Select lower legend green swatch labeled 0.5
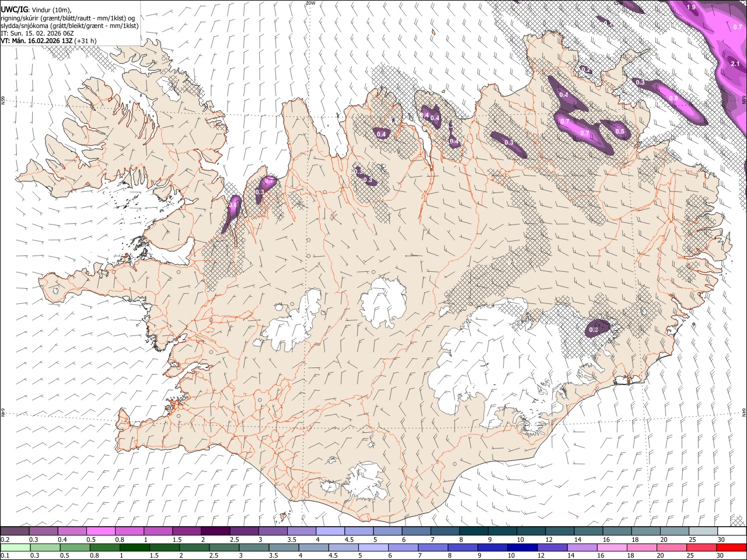747x560 pixels. 75,547
